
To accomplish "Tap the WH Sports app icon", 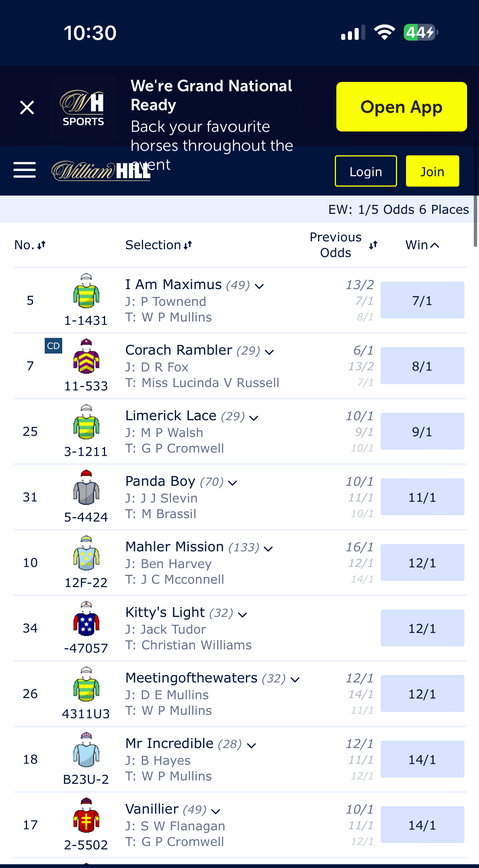I will [x=83, y=108].
